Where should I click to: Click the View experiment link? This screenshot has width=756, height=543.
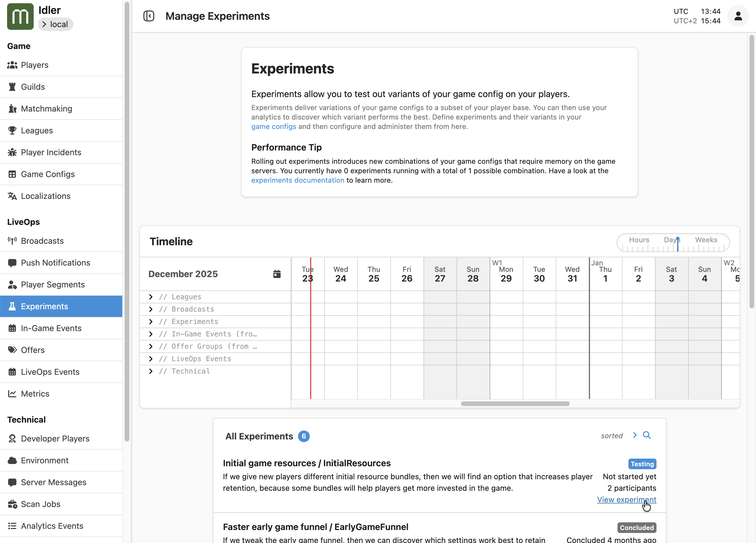pyautogui.click(x=626, y=500)
